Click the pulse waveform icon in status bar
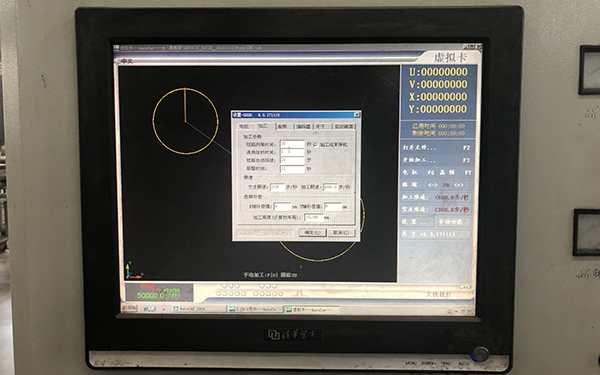This screenshot has width=600, height=375. [x=300, y=294]
